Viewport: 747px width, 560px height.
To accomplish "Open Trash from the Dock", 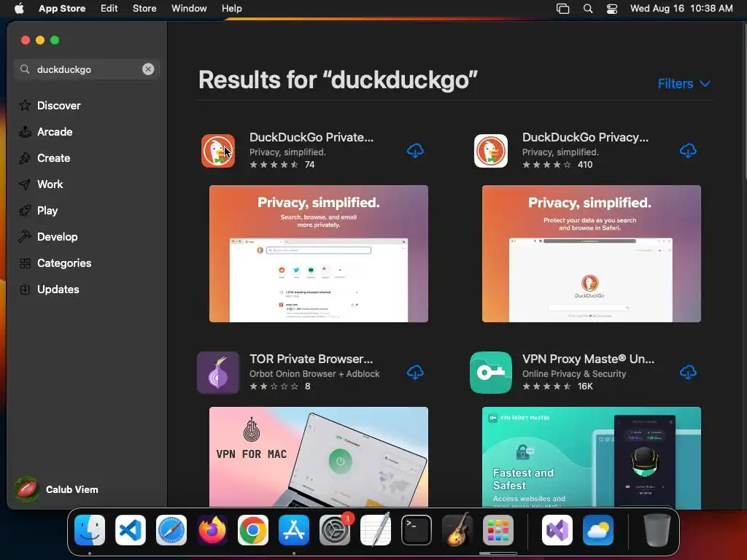I will [657, 530].
